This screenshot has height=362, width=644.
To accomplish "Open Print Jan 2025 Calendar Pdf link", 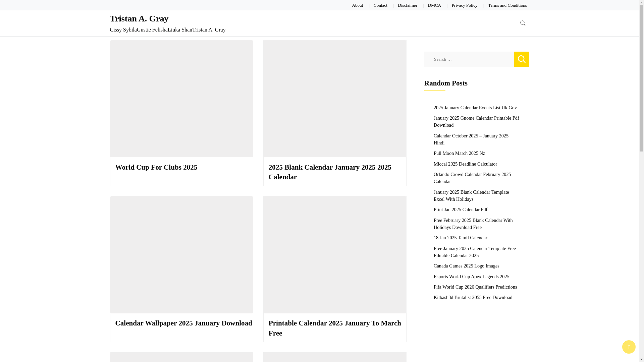I will pyautogui.click(x=461, y=209).
